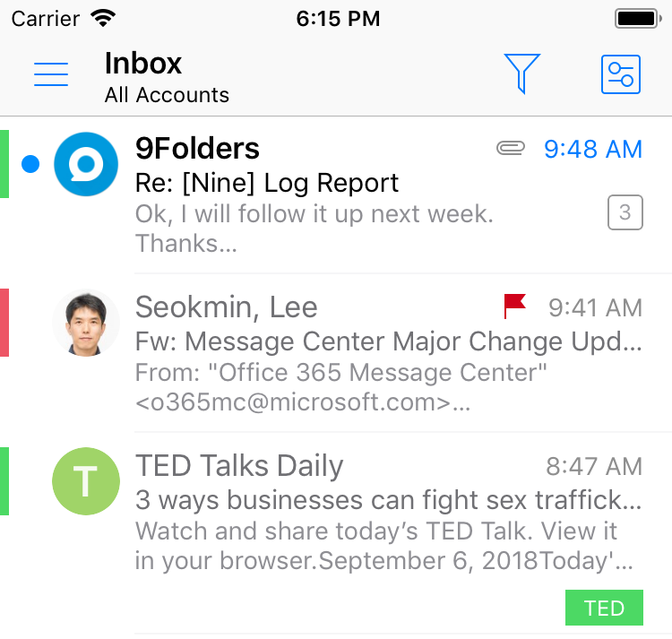This screenshot has height=639, width=672.
Task: Tap the 9:48 AM timestamp
Action: click(x=593, y=149)
